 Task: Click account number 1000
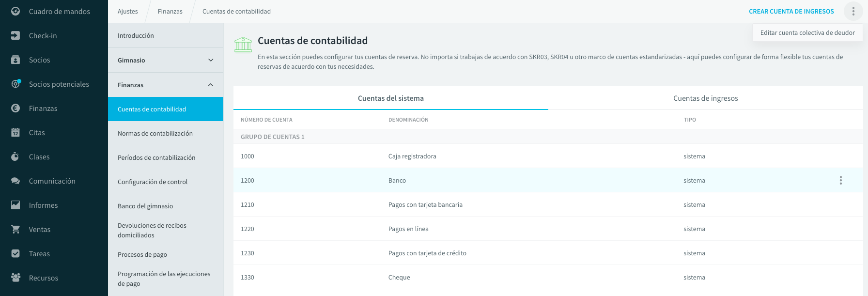[x=248, y=156]
